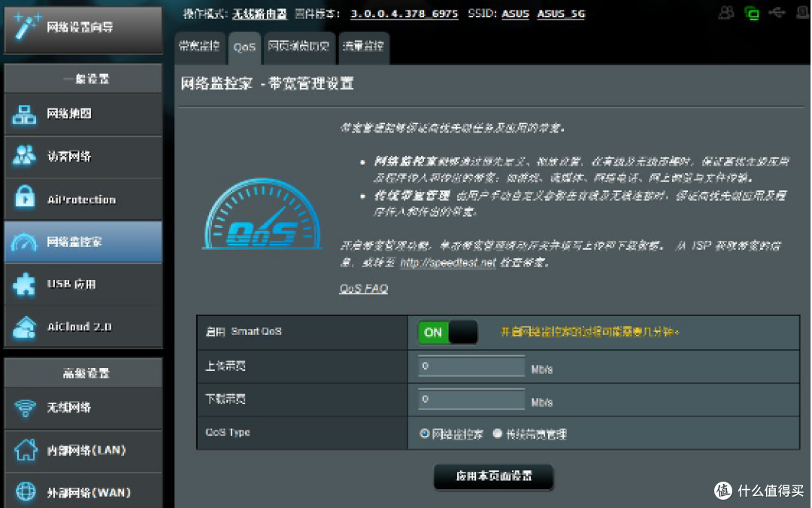Click the 网络监控家 gauge icon
This screenshot has width=812, height=508.
(24, 242)
